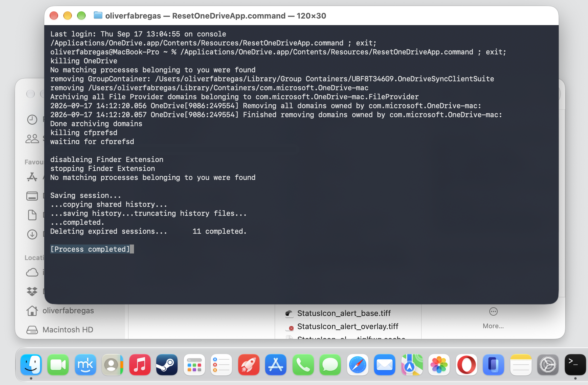The image size is (588, 385).
Task: Click the 'killing OneDrive' line in Terminal
Action: click(84, 61)
